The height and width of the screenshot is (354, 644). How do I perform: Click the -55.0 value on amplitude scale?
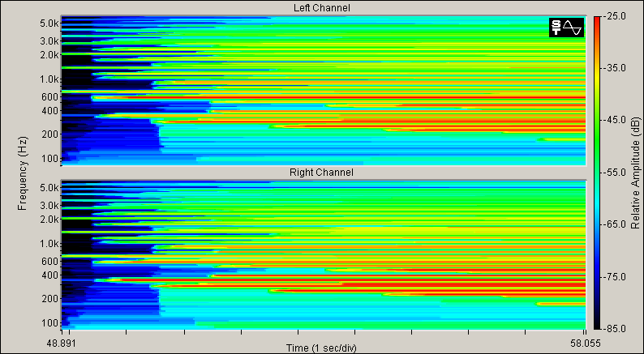(x=614, y=173)
